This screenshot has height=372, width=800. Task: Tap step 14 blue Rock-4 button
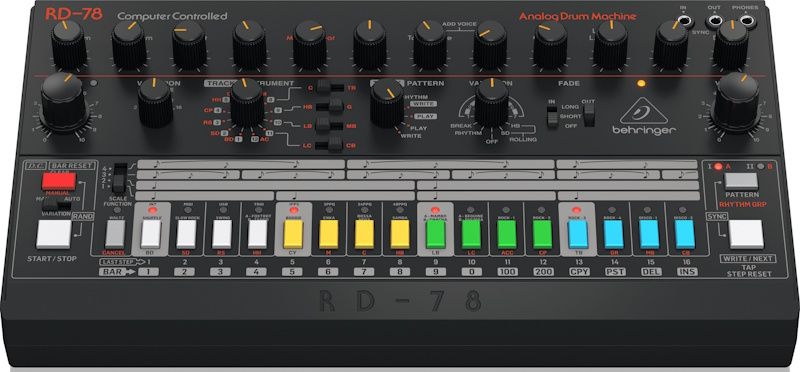pyautogui.click(x=614, y=234)
